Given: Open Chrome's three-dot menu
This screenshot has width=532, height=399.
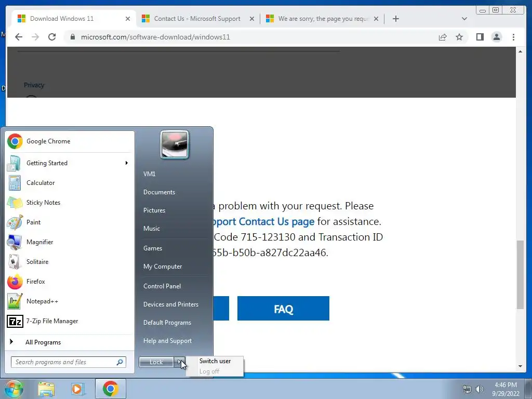Looking at the screenshot, I should pos(513,37).
